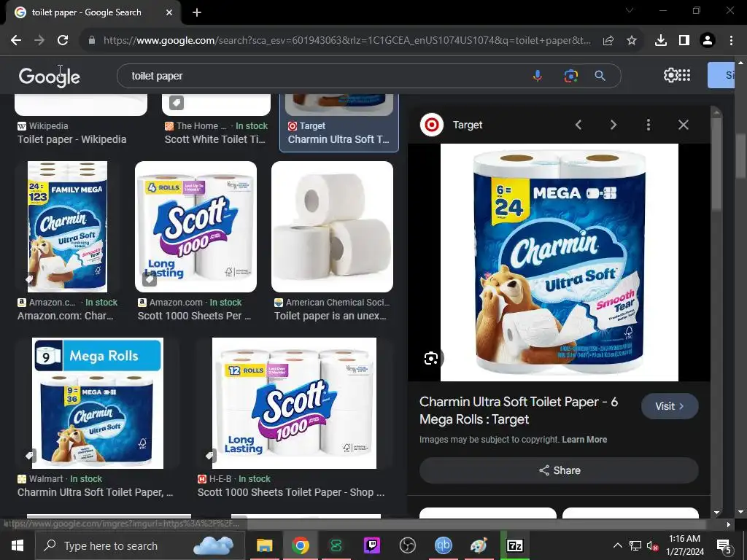Open the Scott 1000 twelve rolls thumbnail
Viewport: 747px width, 560px height.
(x=294, y=403)
